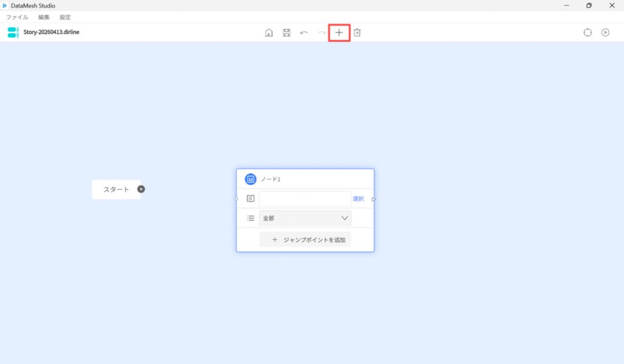Open the 編集 menu
Viewport: 624px width, 364px height.
(44, 17)
